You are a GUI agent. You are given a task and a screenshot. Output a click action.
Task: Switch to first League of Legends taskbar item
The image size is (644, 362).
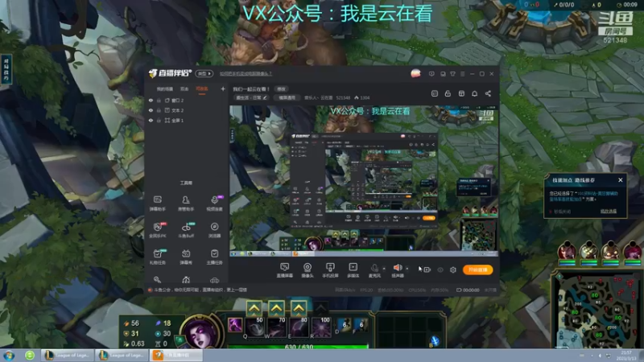coord(68,355)
